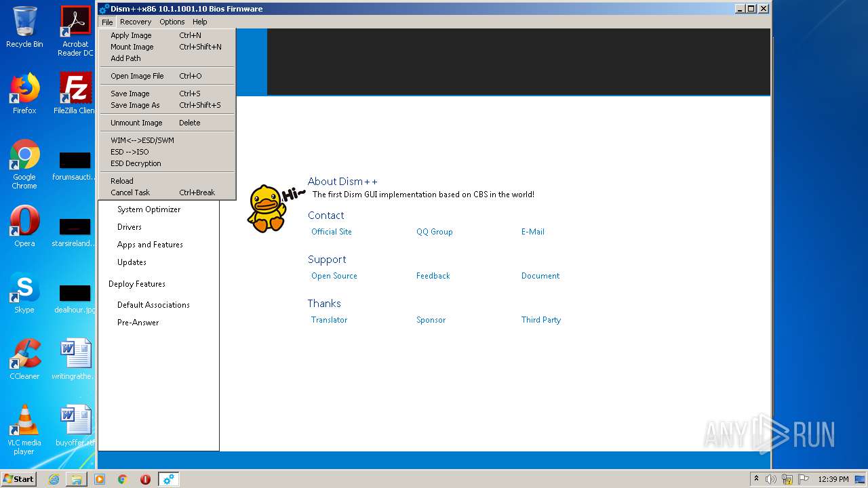
Task: Open the dealhour.jpg desktop file
Action: click(75, 298)
